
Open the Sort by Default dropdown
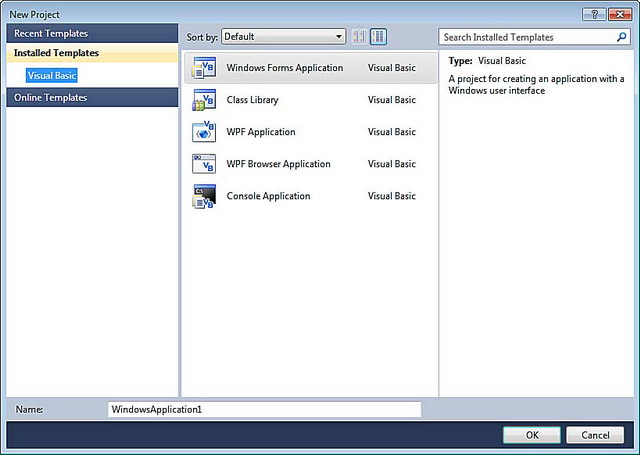pyautogui.click(x=283, y=37)
